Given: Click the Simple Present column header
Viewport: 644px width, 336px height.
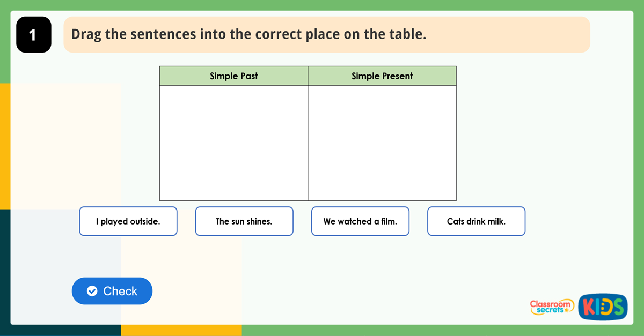Looking at the screenshot, I should [x=382, y=76].
